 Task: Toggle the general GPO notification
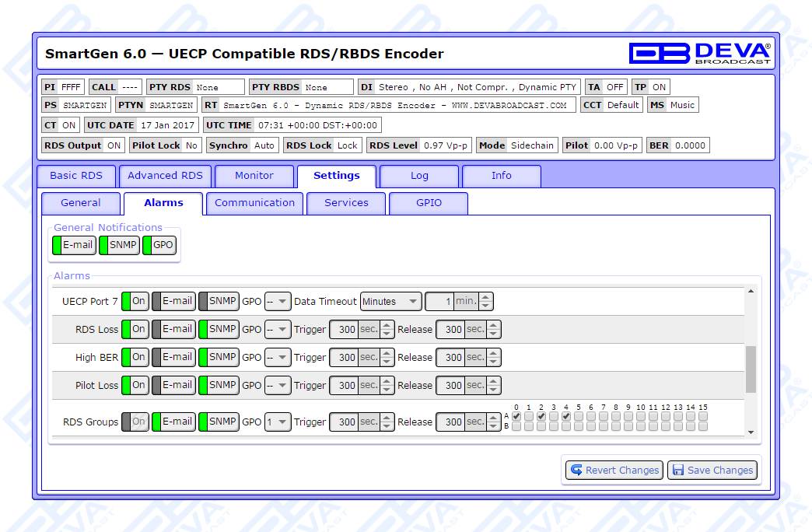point(159,245)
